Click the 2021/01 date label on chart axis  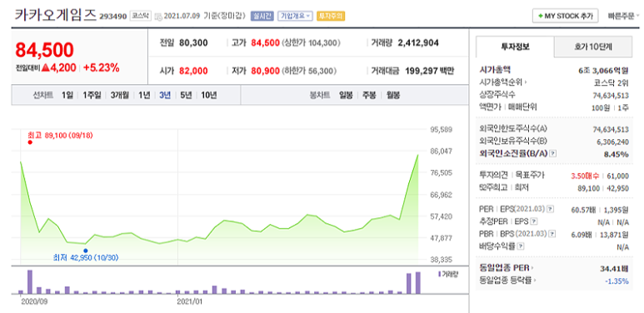click(189, 301)
